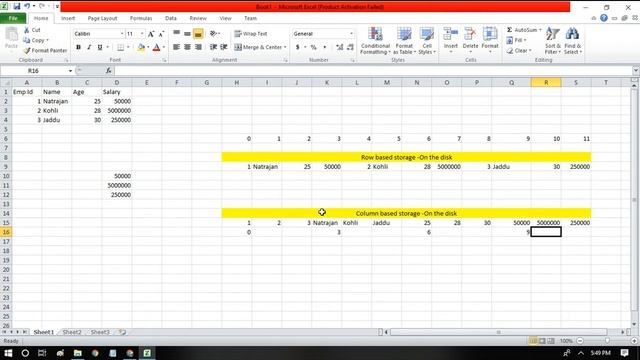Toggle Middle Align

(187, 33)
